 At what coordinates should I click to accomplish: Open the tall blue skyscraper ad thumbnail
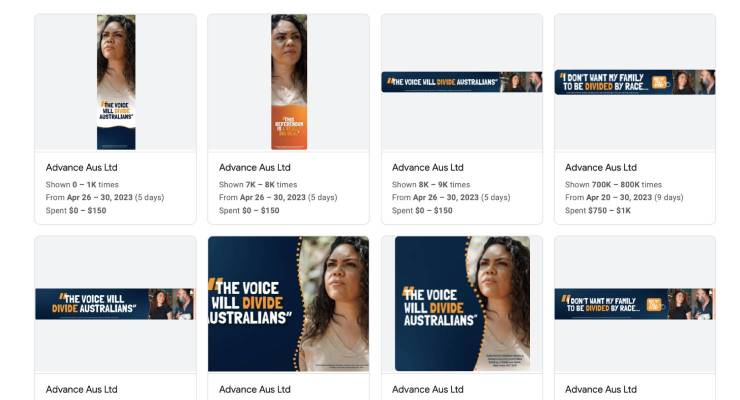pos(116,82)
